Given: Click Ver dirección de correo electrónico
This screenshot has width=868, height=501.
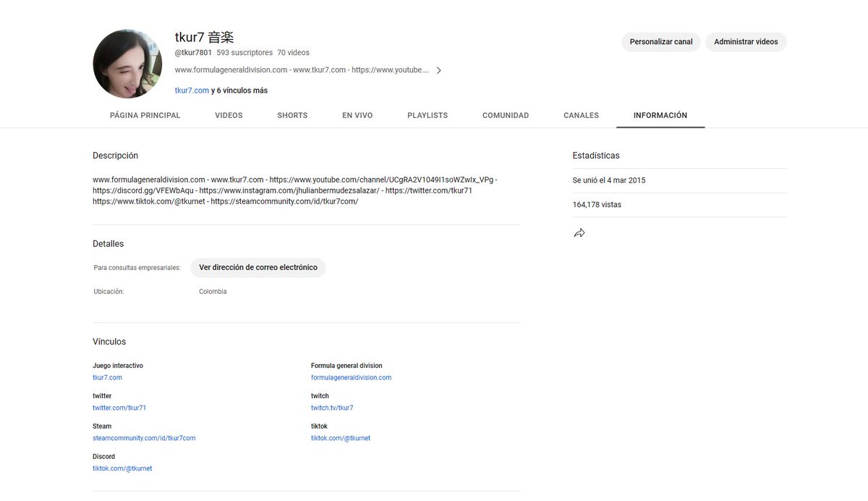Looking at the screenshot, I should click(x=258, y=267).
